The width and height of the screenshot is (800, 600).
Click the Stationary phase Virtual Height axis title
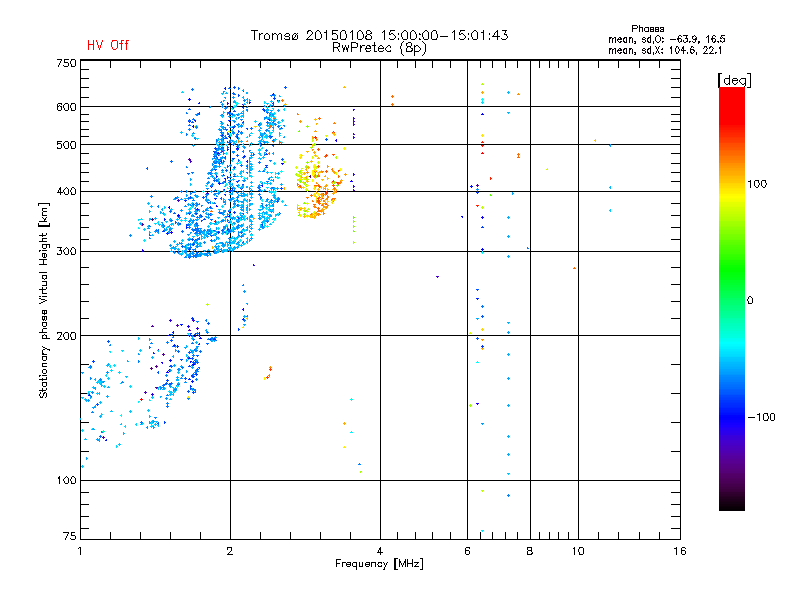point(43,301)
